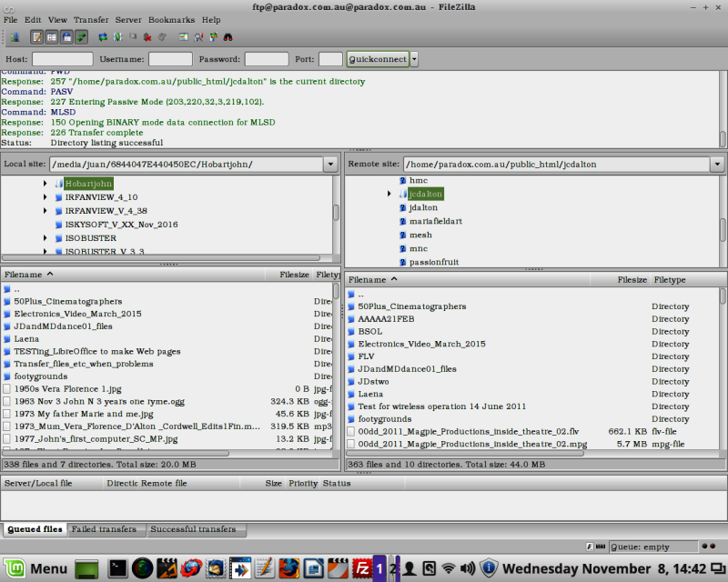Toggle the local directory tree display
Screen dimensions: 728x582
[x=52, y=37]
